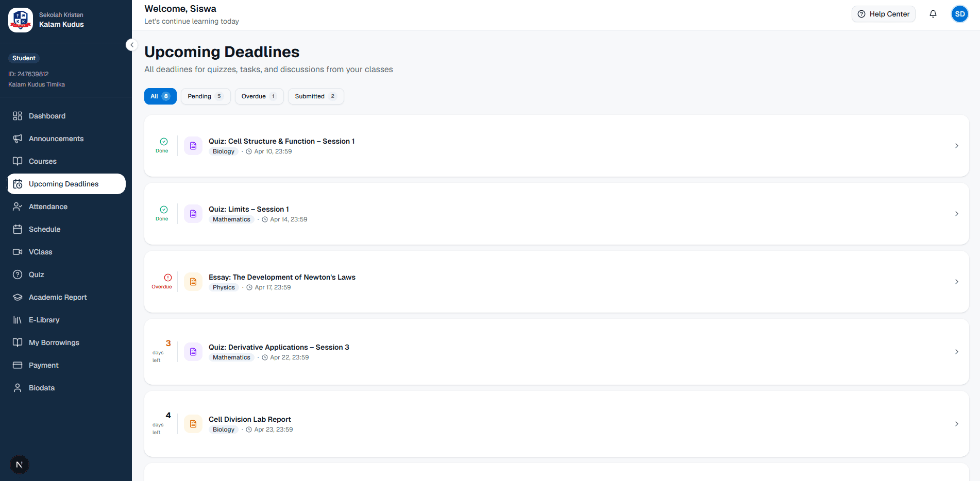Screen dimensions: 980x481
Task: Open the Attendance page
Action: pos(66,207)
